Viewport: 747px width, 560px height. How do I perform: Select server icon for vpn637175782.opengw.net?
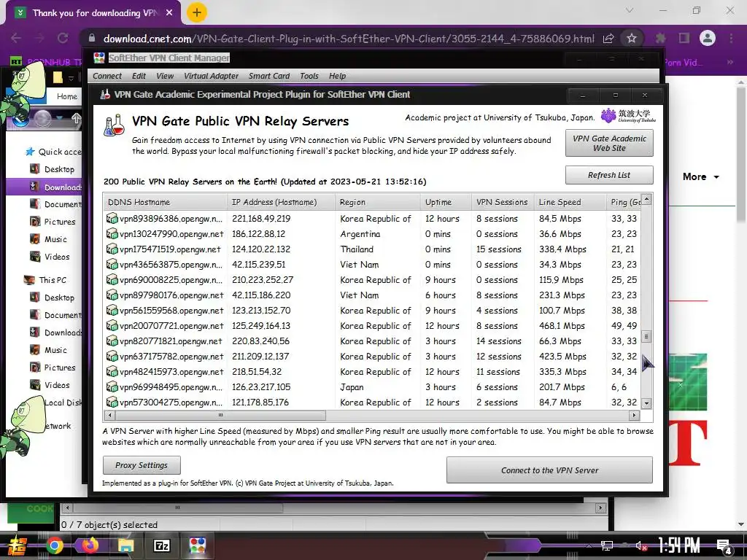click(112, 356)
